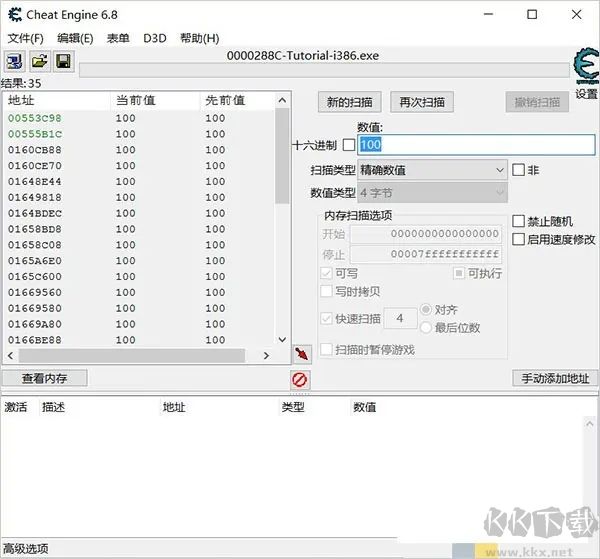Click the red arrow add-to-list icon
This screenshot has height=559, width=600.
tap(302, 354)
